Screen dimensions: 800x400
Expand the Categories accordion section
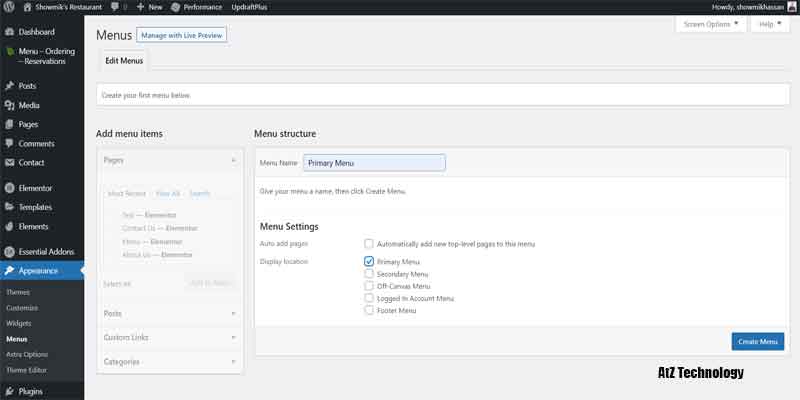click(169, 361)
